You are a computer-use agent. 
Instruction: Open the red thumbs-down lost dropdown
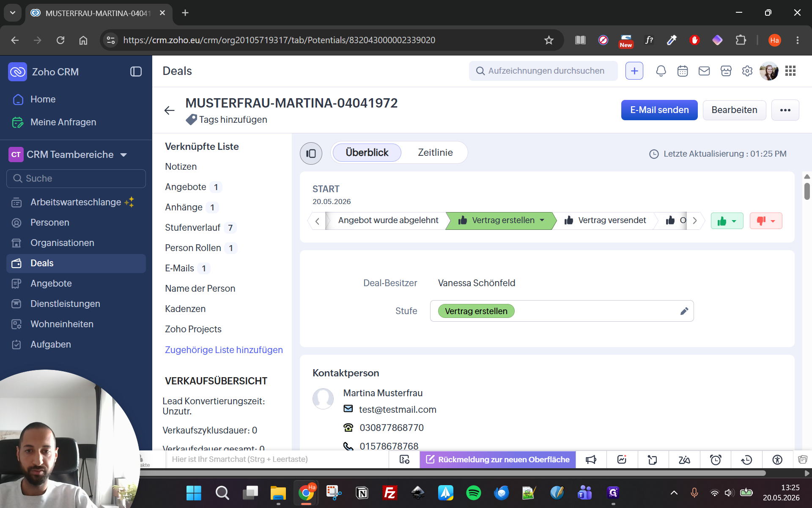[766, 221]
